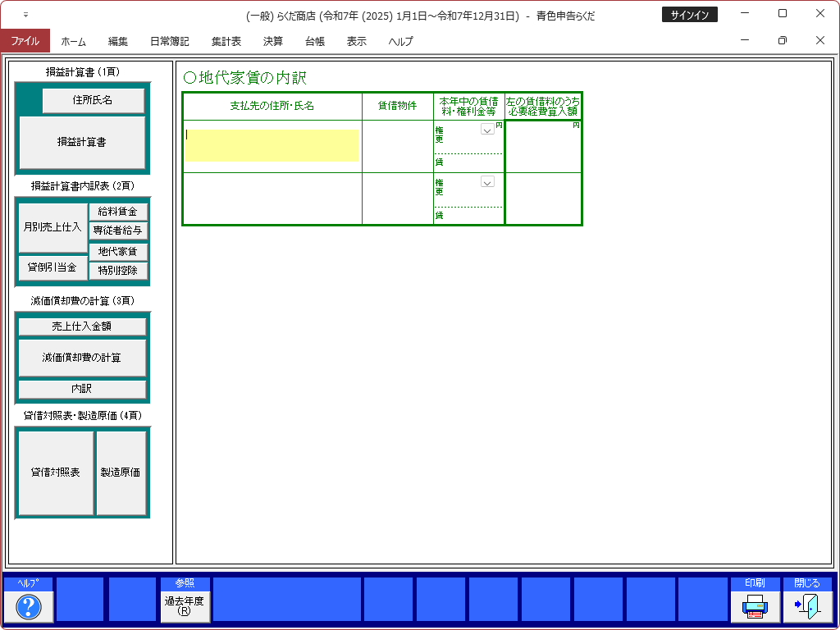The width and height of the screenshot is (840, 630).
Task: Open the ファイル menu tab
Action: click(25, 41)
